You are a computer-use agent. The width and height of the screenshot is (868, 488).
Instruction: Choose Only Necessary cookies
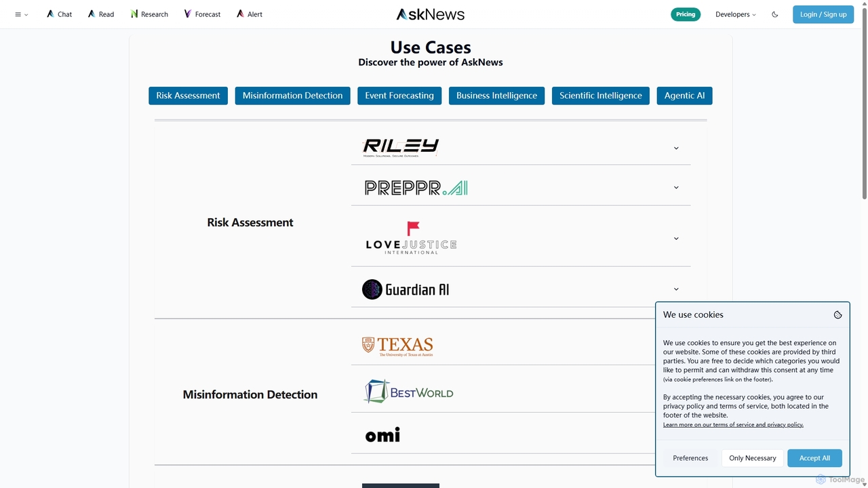pyautogui.click(x=753, y=458)
